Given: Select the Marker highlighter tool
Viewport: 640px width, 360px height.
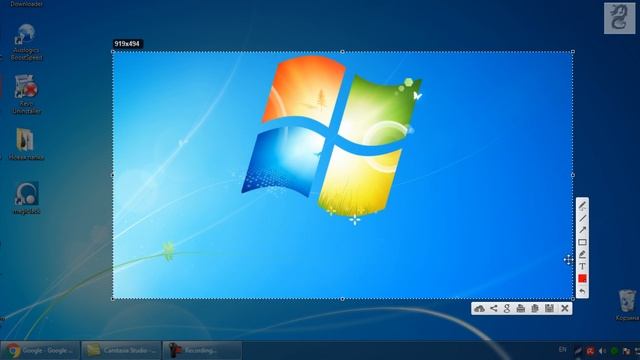Looking at the screenshot, I should (582, 254).
